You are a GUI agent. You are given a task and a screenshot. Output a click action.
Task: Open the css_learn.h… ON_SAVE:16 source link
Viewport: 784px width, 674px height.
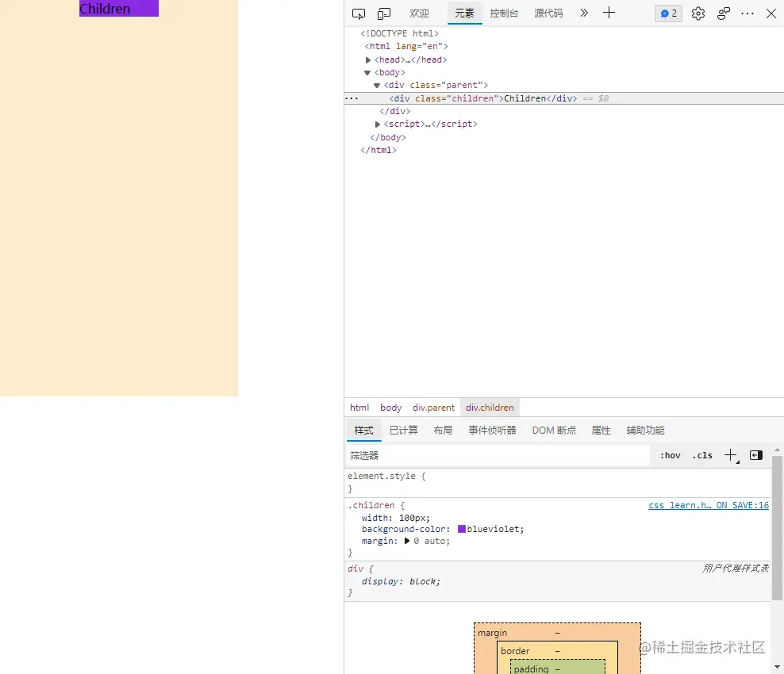tap(709, 506)
